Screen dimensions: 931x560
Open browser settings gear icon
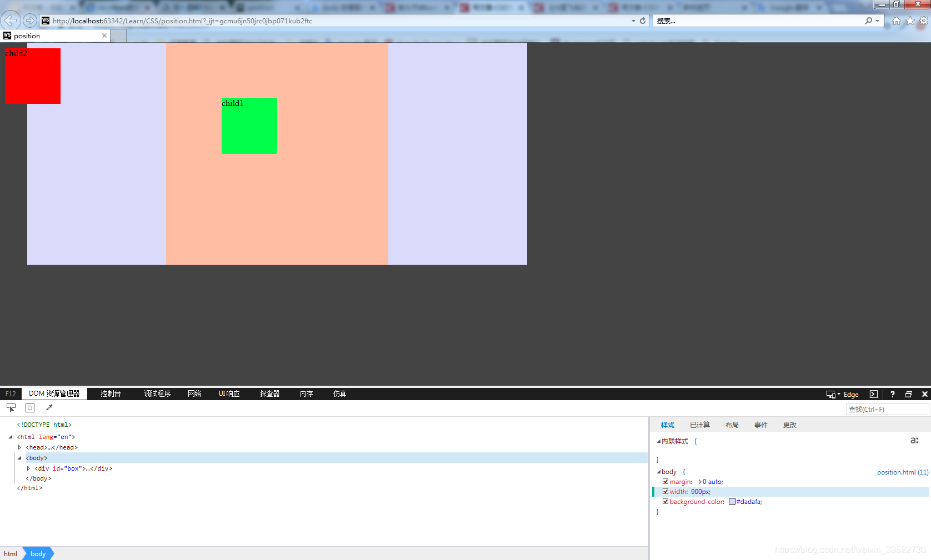[924, 21]
